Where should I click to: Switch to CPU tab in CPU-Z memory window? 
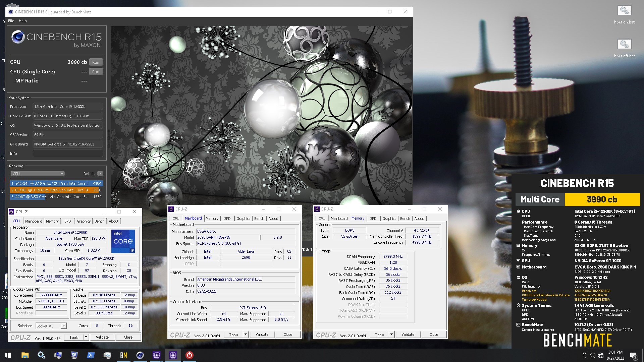tap(322, 219)
